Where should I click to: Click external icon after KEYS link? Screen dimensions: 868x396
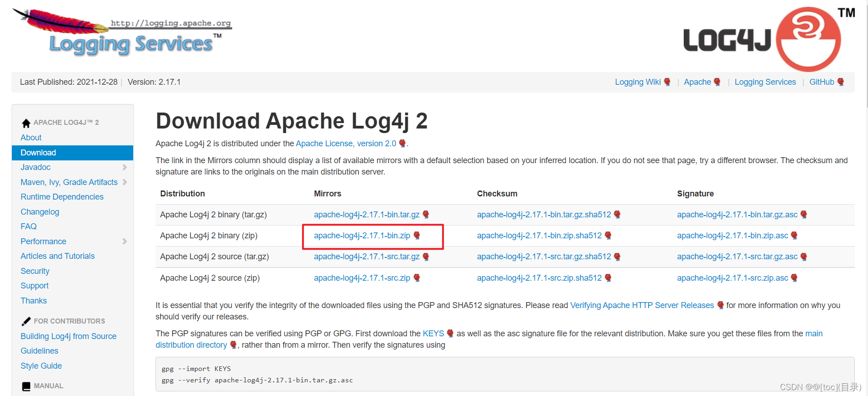pyautogui.click(x=450, y=334)
